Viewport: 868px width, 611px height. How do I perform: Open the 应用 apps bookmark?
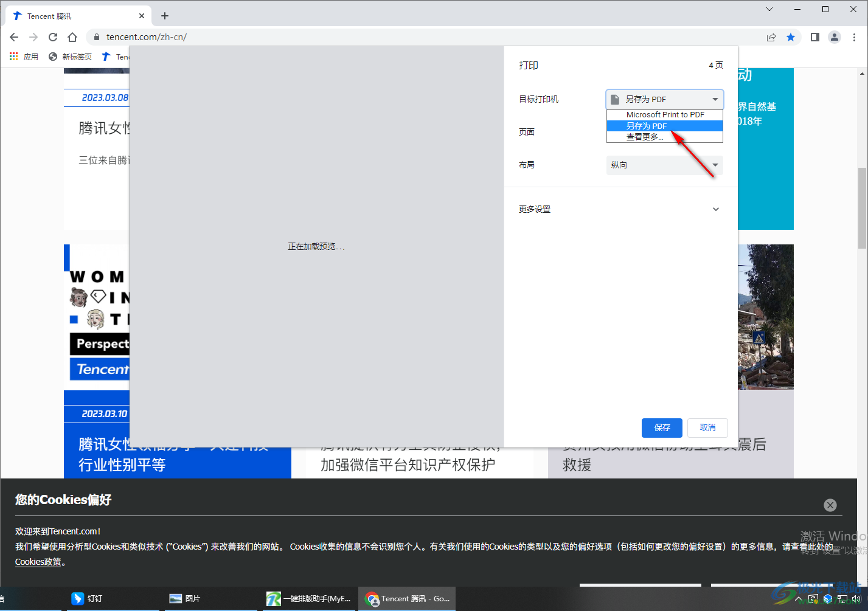[x=24, y=57]
